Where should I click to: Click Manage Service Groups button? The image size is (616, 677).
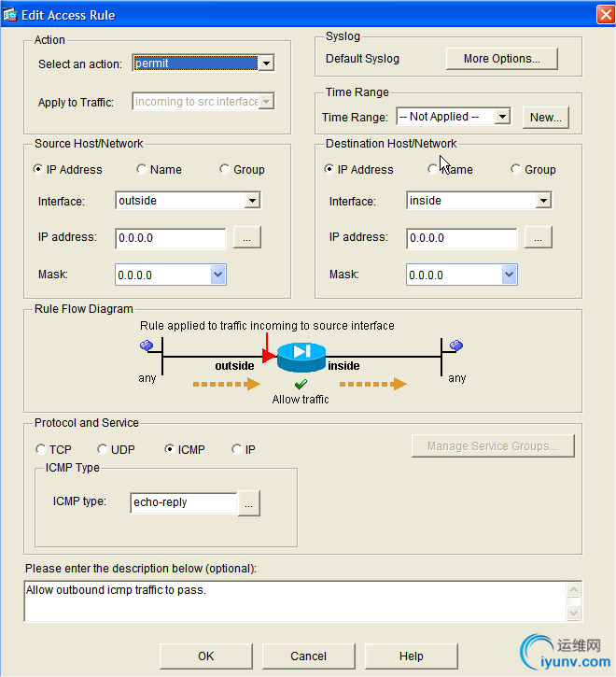tap(493, 446)
